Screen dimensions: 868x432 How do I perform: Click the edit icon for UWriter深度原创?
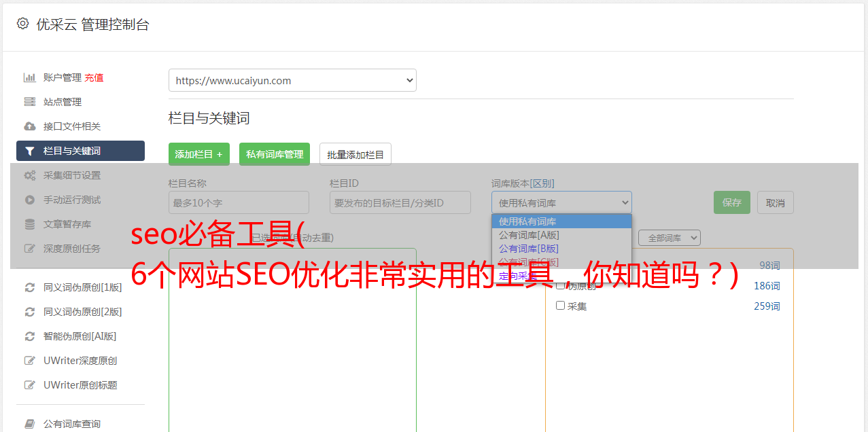pyautogui.click(x=29, y=361)
